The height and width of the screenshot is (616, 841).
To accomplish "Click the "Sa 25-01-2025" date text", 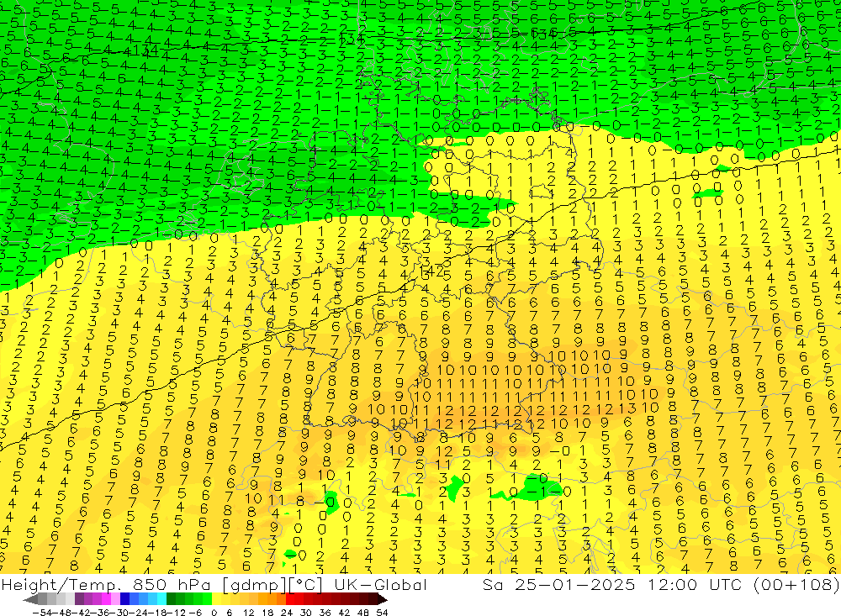I will pyautogui.click(x=558, y=584).
